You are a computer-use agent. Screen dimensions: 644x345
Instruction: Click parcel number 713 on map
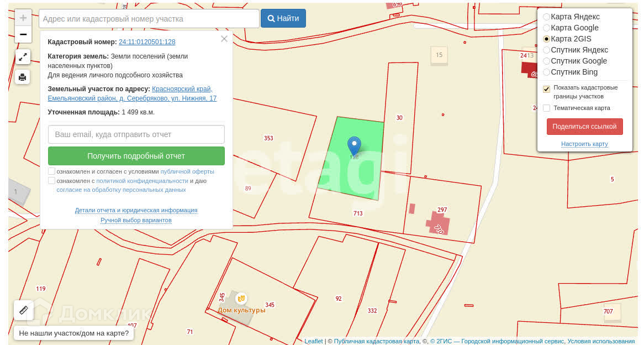tap(358, 213)
